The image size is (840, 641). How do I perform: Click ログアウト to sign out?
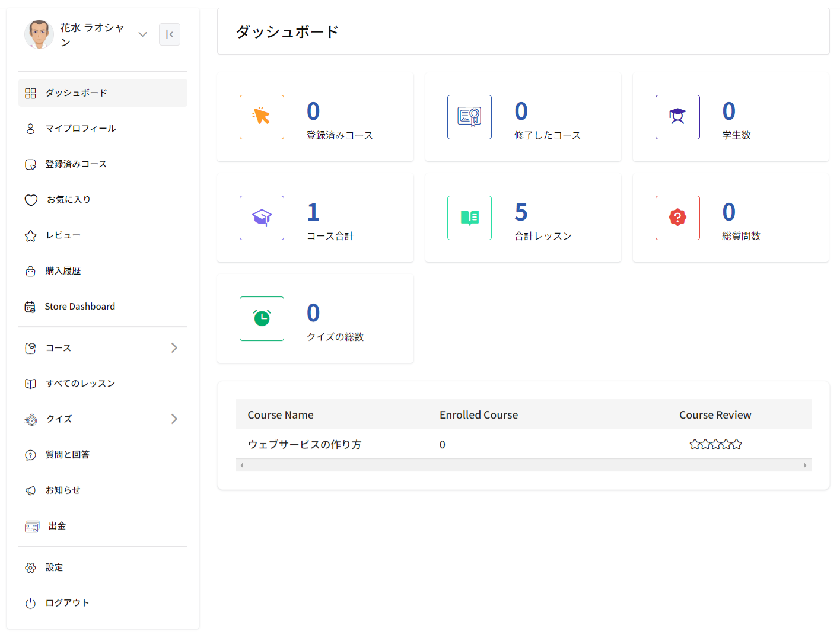tap(67, 603)
